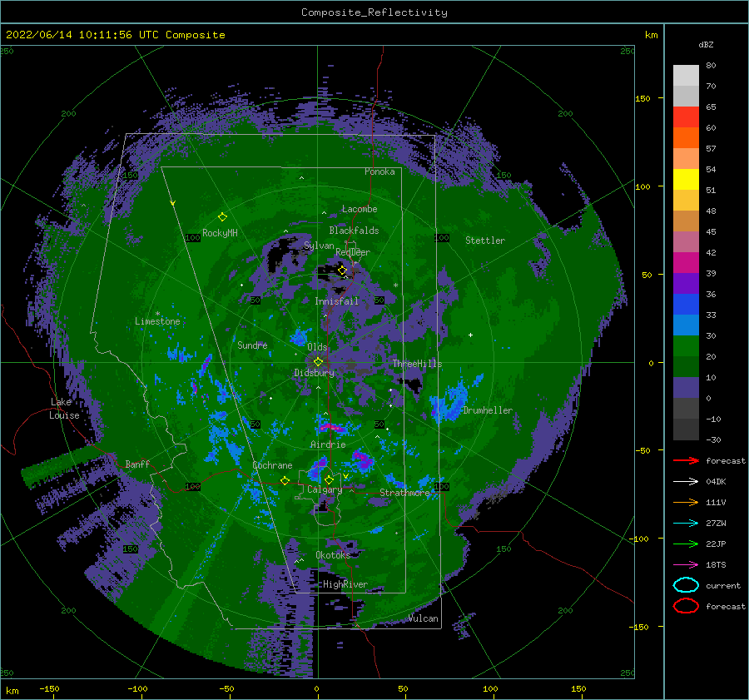Viewport: 749px width, 700px height.
Task: Pick the green 22JP arrow legend icon
Action: [x=686, y=544]
